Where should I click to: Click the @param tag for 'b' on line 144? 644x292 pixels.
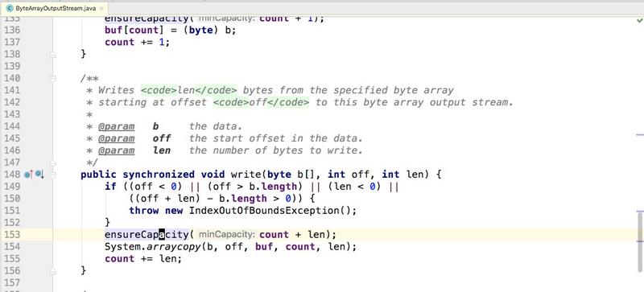pyautogui.click(x=116, y=126)
